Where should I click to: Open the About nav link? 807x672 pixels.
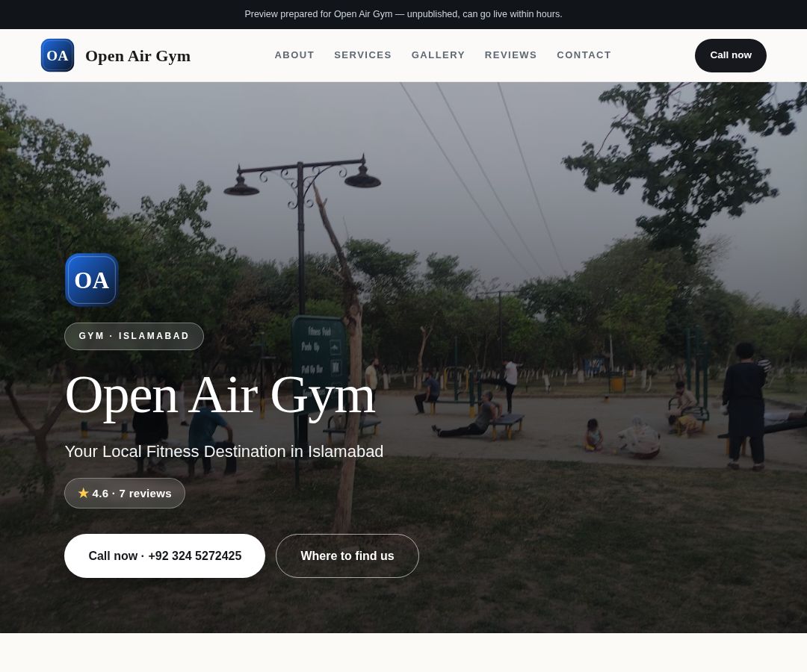tap(294, 55)
